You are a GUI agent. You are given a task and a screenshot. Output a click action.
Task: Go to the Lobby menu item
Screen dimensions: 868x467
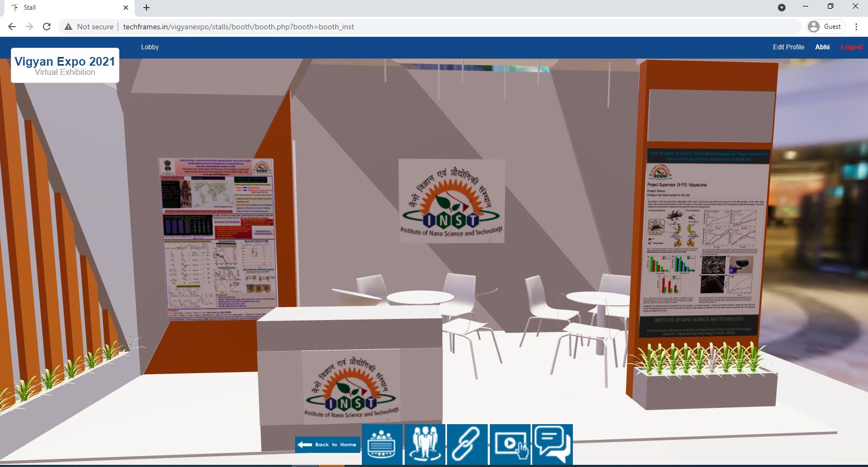[150, 47]
